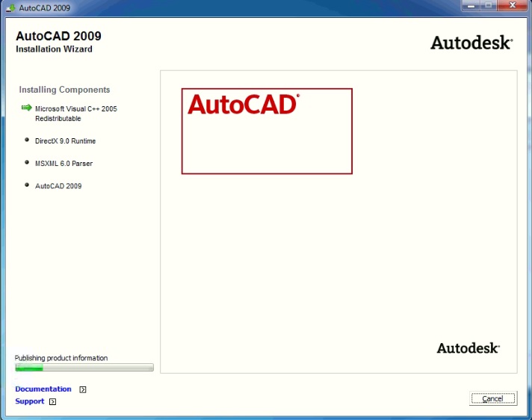Click the installation progress bar

pyautogui.click(x=84, y=368)
